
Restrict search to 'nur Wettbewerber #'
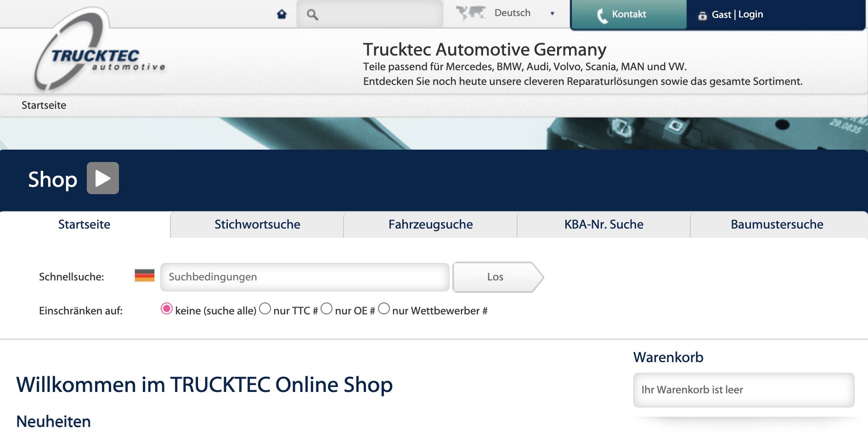coord(384,309)
